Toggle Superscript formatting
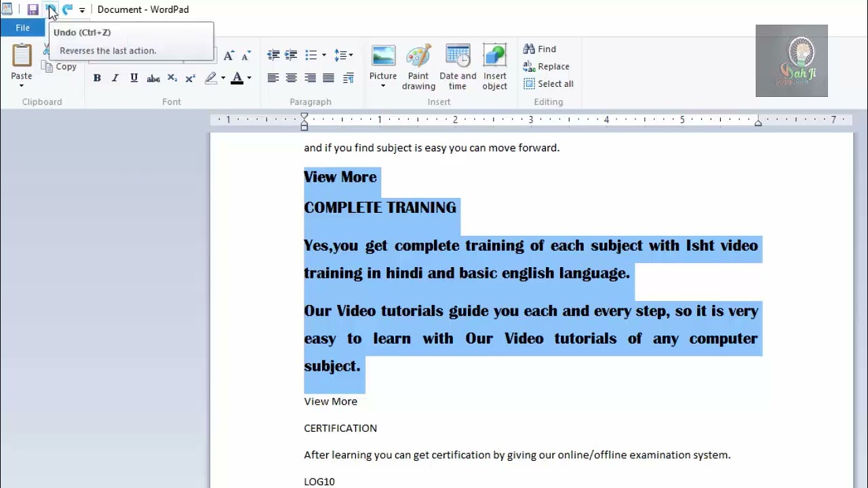 coord(191,79)
